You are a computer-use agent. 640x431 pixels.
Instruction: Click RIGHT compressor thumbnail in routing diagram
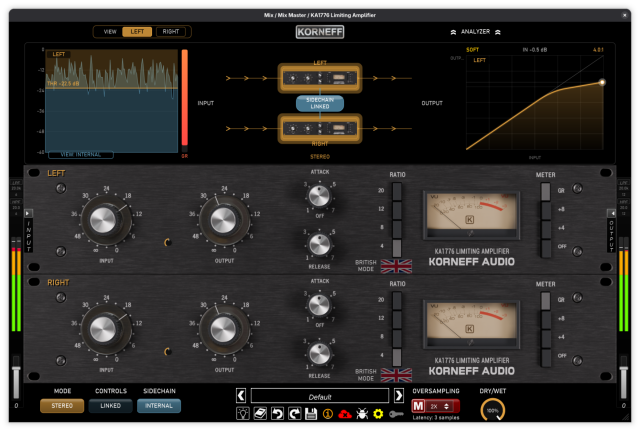(x=320, y=129)
